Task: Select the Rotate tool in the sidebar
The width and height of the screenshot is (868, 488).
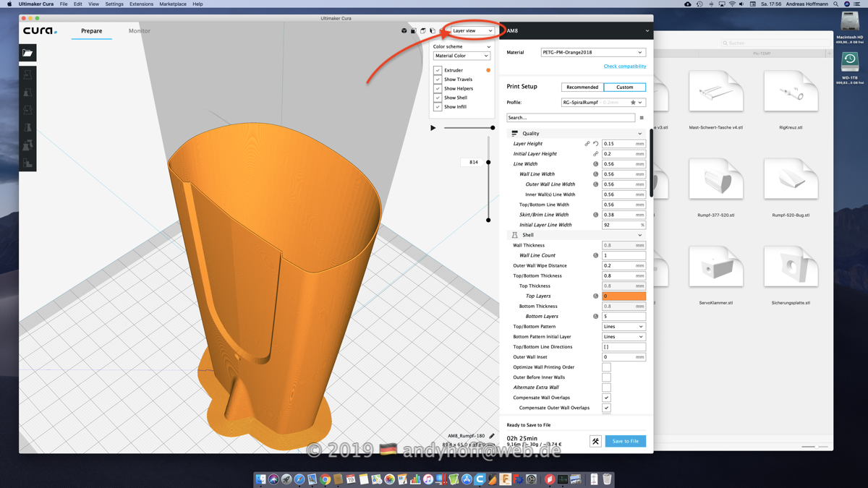Action: 27,111
